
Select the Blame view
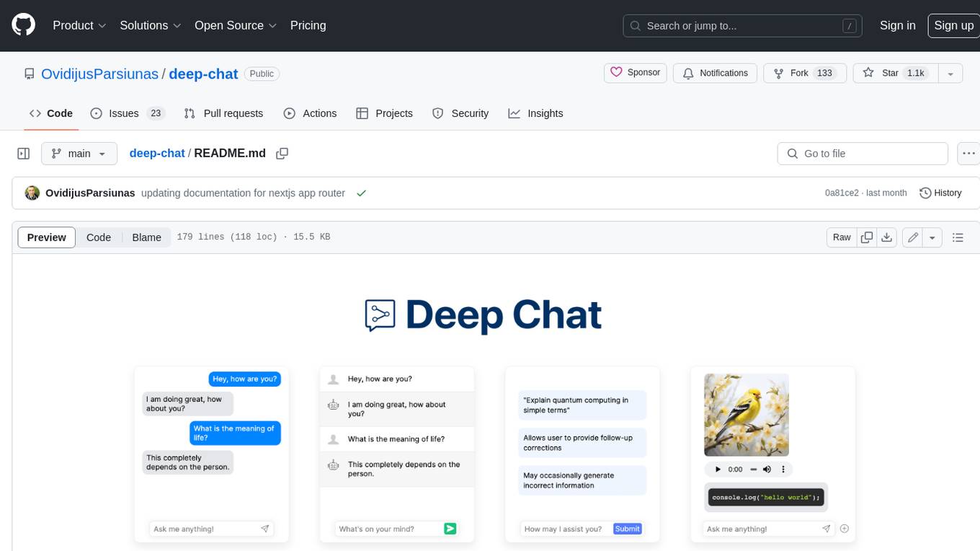[146, 237]
